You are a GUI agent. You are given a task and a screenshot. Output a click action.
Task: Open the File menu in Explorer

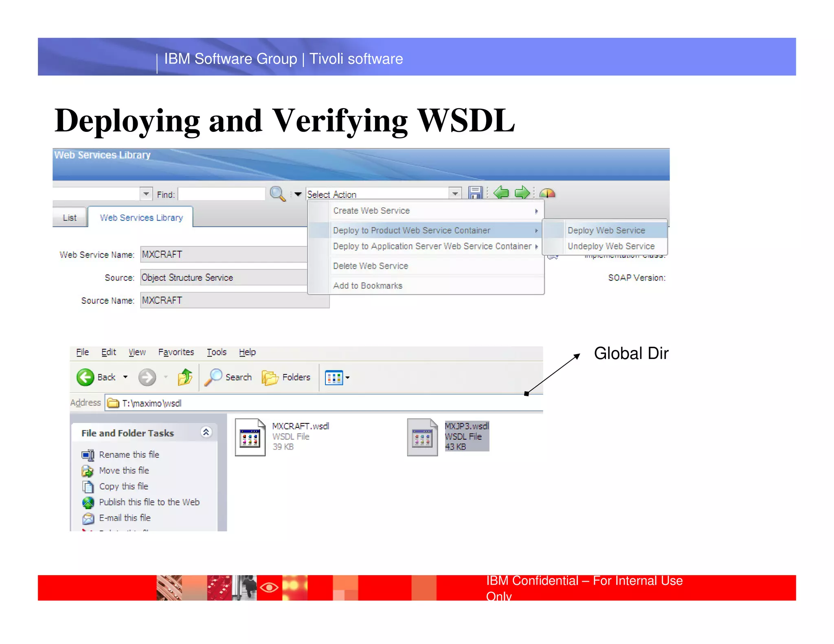pos(82,352)
